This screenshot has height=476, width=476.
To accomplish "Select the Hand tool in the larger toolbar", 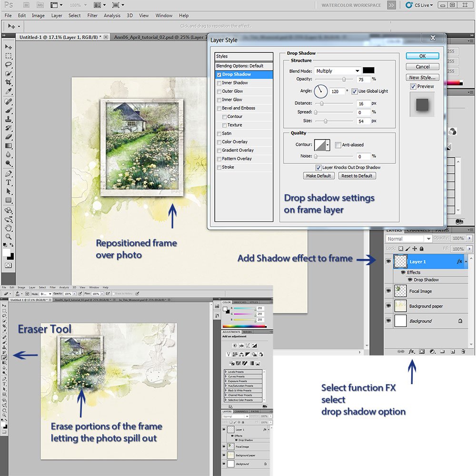I will 8,228.
